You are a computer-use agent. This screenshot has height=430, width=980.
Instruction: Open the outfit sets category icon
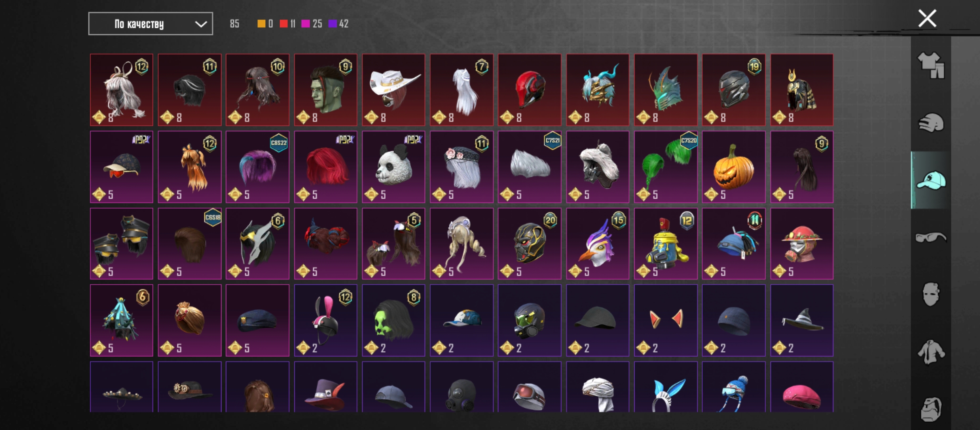pyautogui.click(x=931, y=65)
